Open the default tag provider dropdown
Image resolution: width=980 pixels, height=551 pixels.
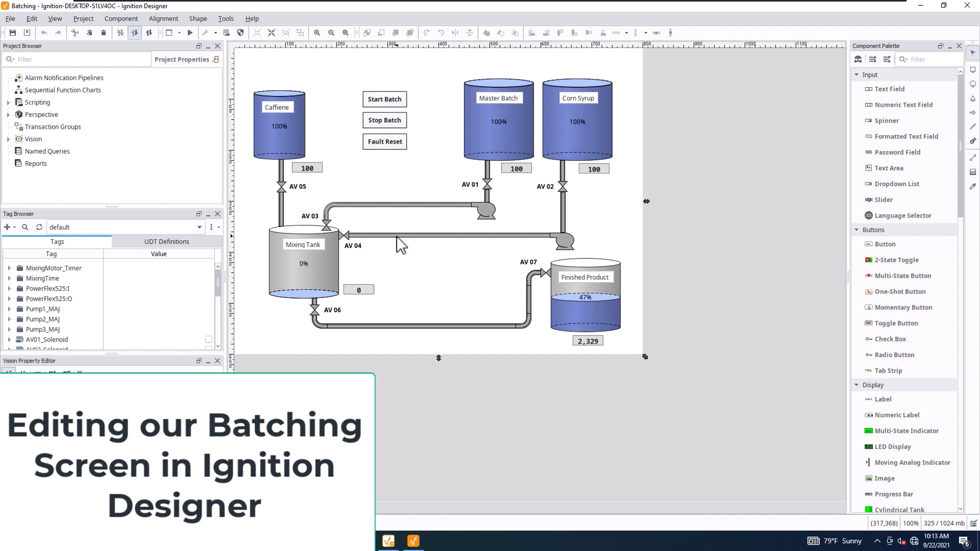[199, 227]
